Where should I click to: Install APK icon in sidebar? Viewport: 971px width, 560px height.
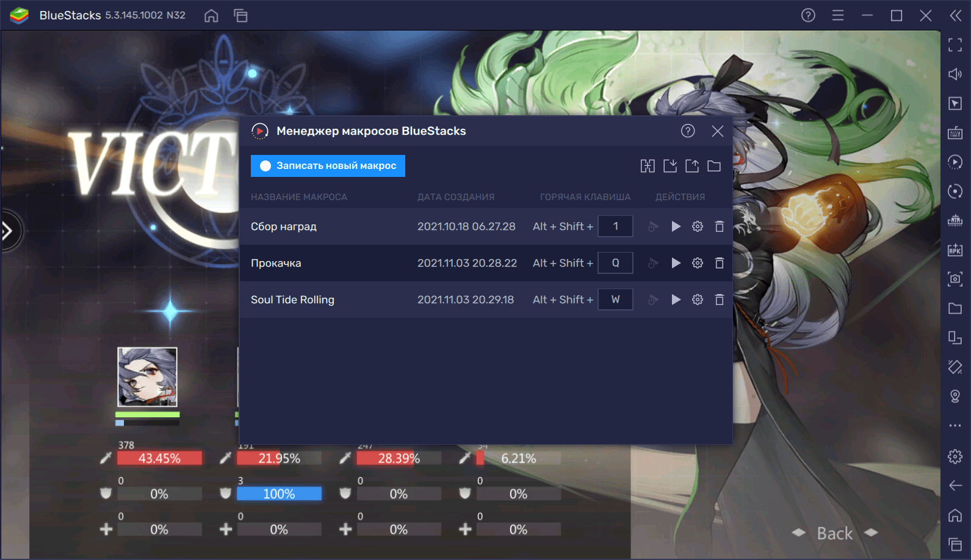[x=955, y=249]
